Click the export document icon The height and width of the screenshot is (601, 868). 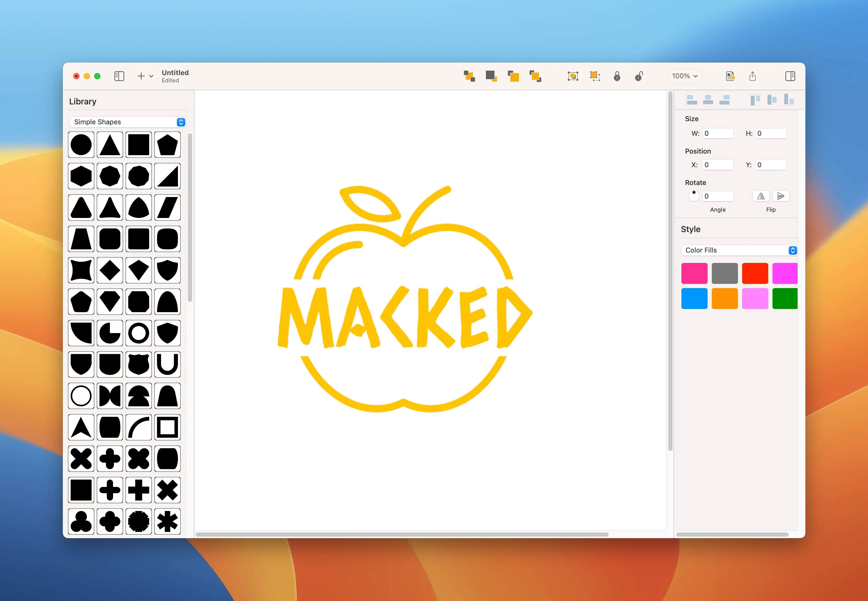click(x=730, y=76)
